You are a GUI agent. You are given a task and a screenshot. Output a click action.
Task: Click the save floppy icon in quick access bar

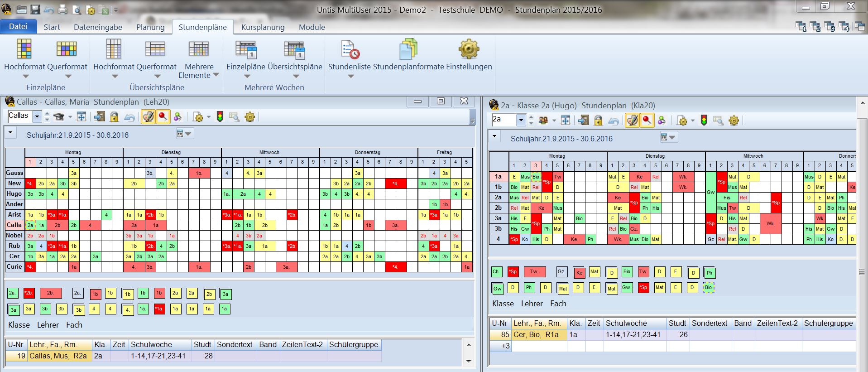pos(35,10)
